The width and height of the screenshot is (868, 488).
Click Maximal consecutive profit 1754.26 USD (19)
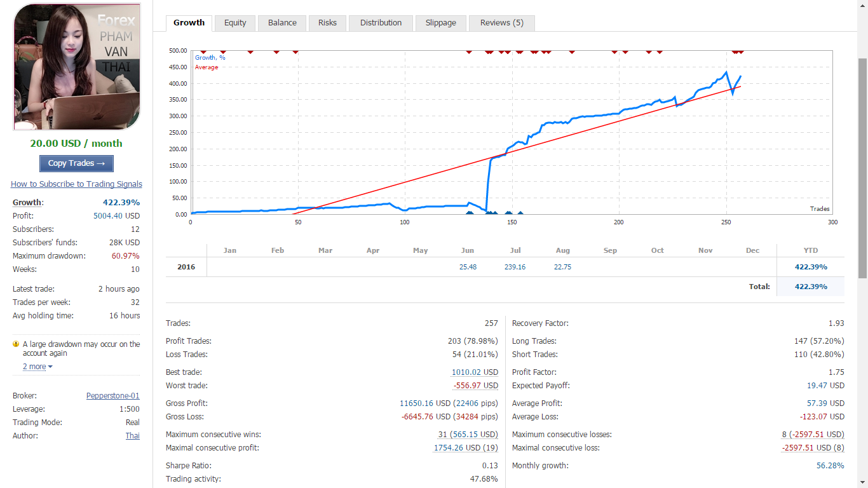(x=466, y=448)
